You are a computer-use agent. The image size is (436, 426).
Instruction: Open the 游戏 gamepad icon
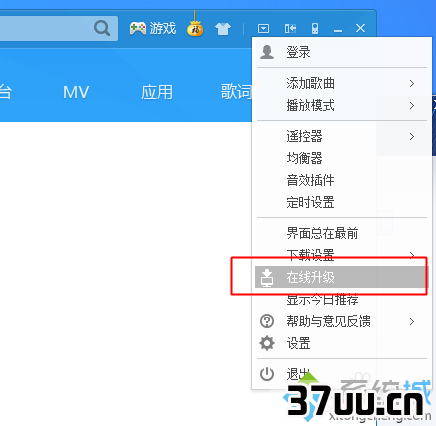point(137,28)
